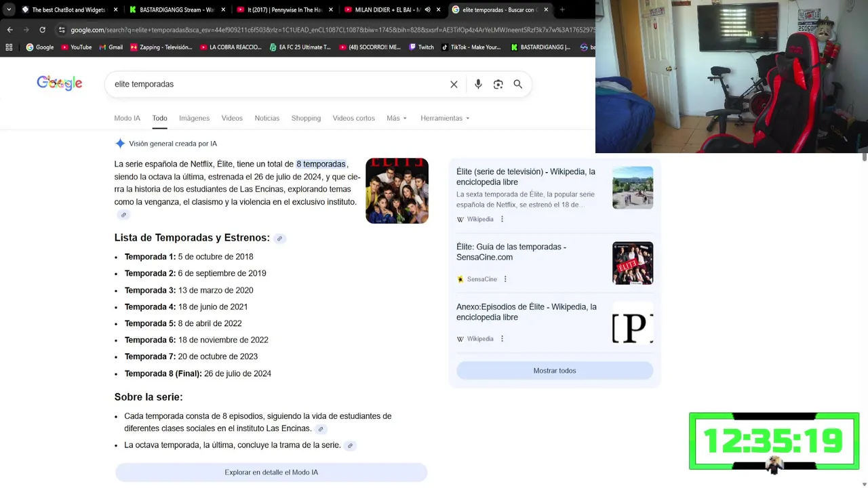Submit search with magnifier icon
Viewport: 868px width, 488px height.
(518, 85)
